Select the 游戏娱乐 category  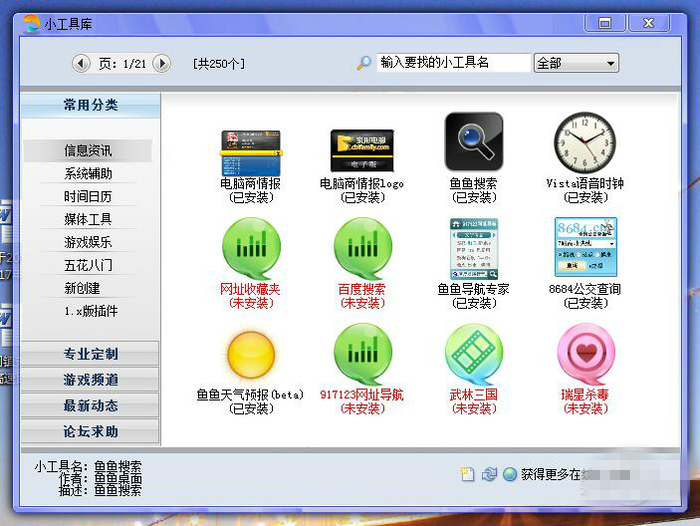(88, 242)
